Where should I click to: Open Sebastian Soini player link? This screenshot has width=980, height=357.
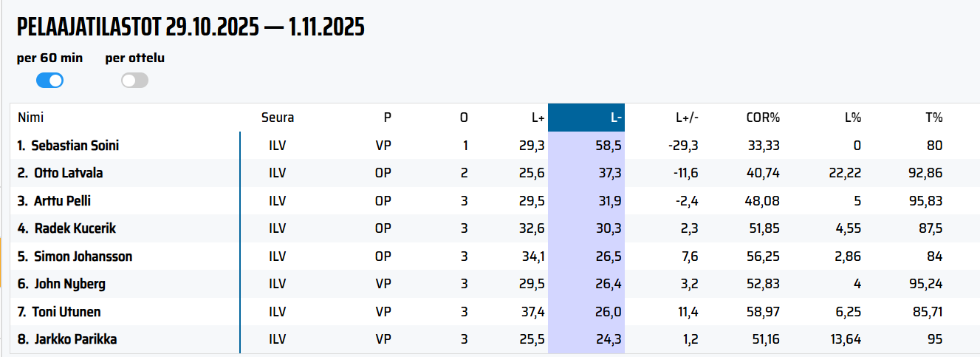coord(75,146)
